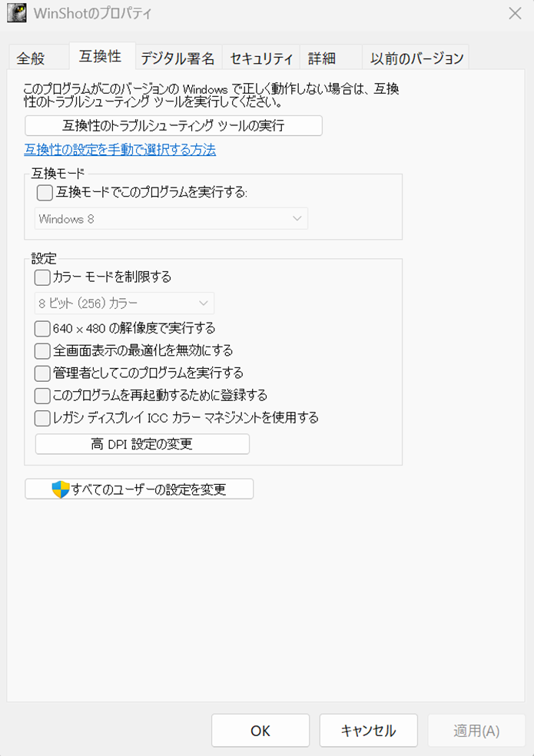The height and width of the screenshot is (756, 534).
Task: Click the 高 DPI 設定の変更 button
Action: (142, 444)
